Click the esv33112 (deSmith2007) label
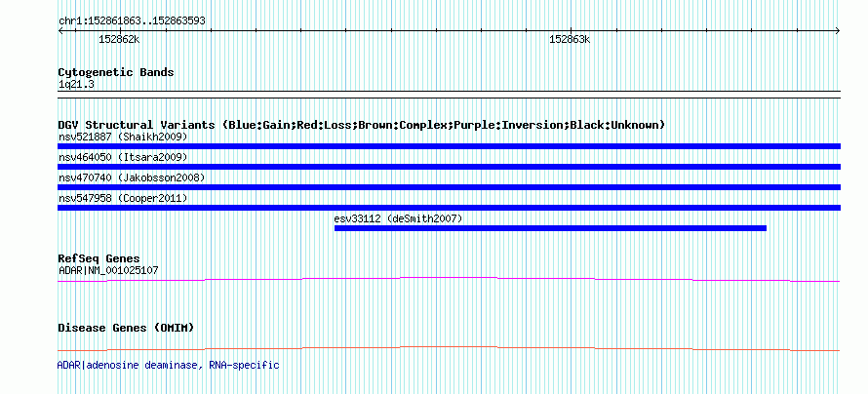The width and height of the screenshot is (868, 394). (398, 218)
